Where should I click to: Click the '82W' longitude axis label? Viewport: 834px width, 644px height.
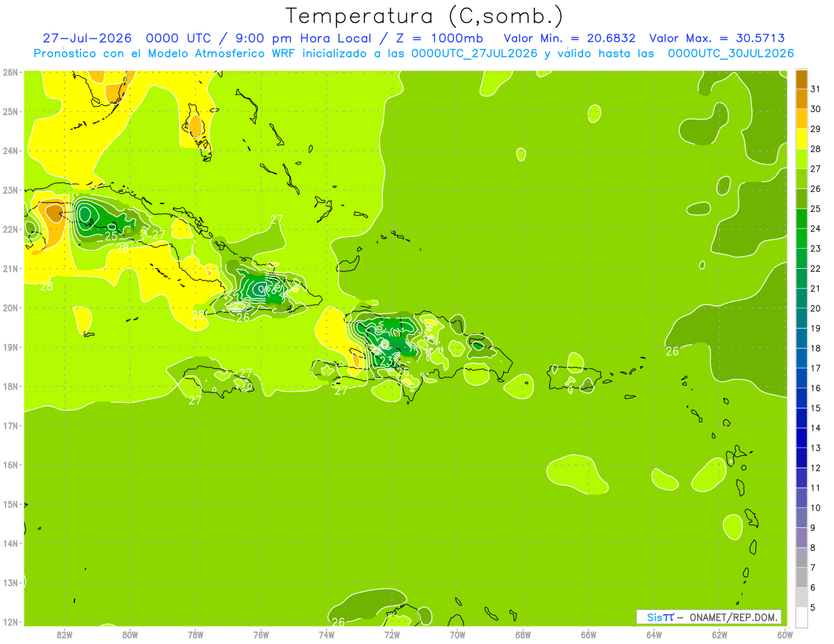click(x=65, y=634)
